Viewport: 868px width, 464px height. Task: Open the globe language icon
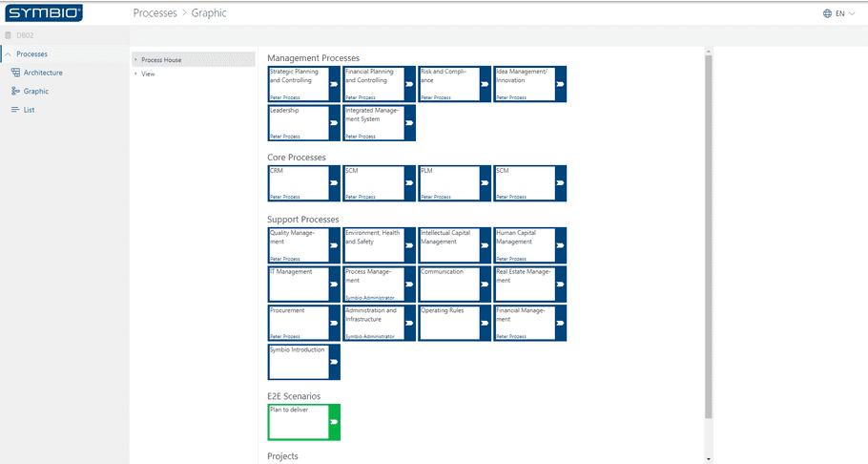click(827, 13)
